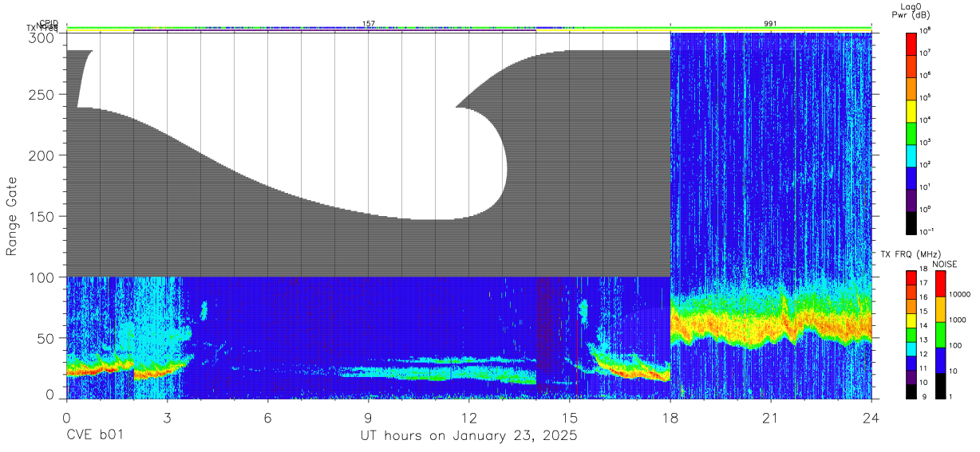Click the '10000' label on NOISE scale
The image size is (980, 452).
click(960, 294)
